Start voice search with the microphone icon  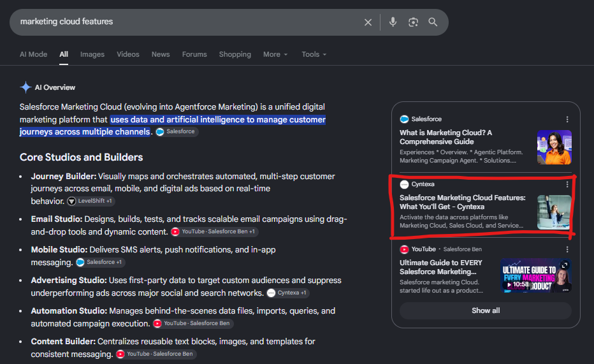(393, 22)
